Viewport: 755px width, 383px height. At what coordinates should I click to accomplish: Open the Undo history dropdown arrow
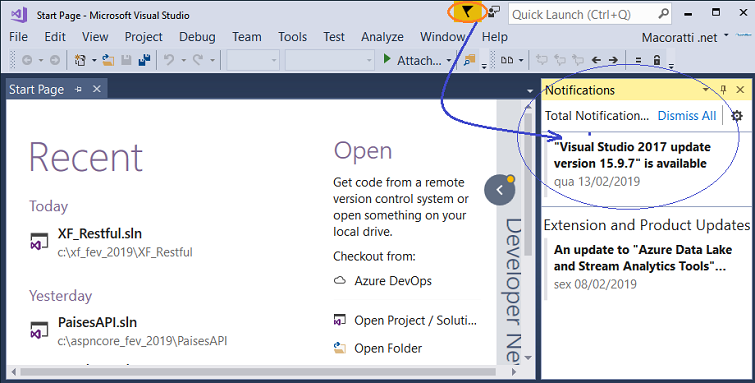tap(183, 60)
